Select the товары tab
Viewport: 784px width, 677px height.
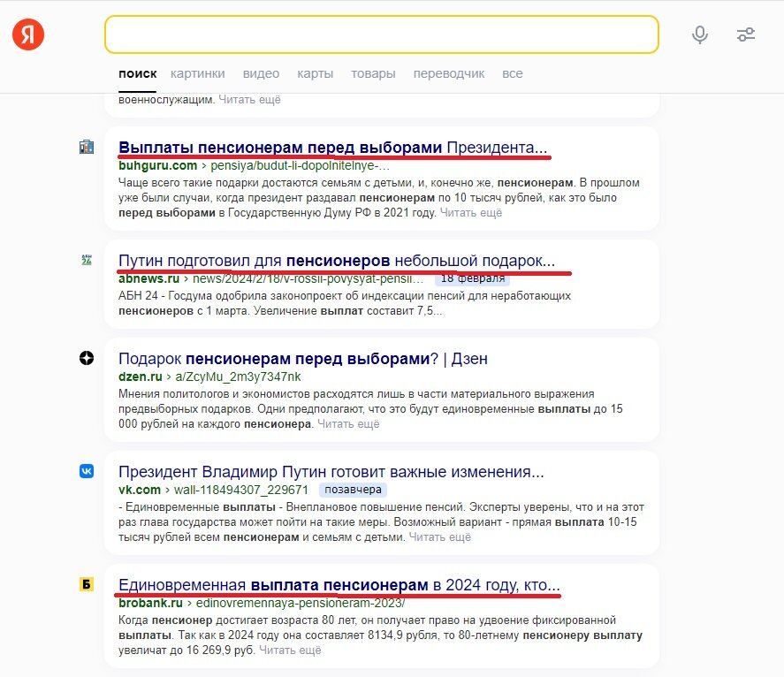pos(373,73)
